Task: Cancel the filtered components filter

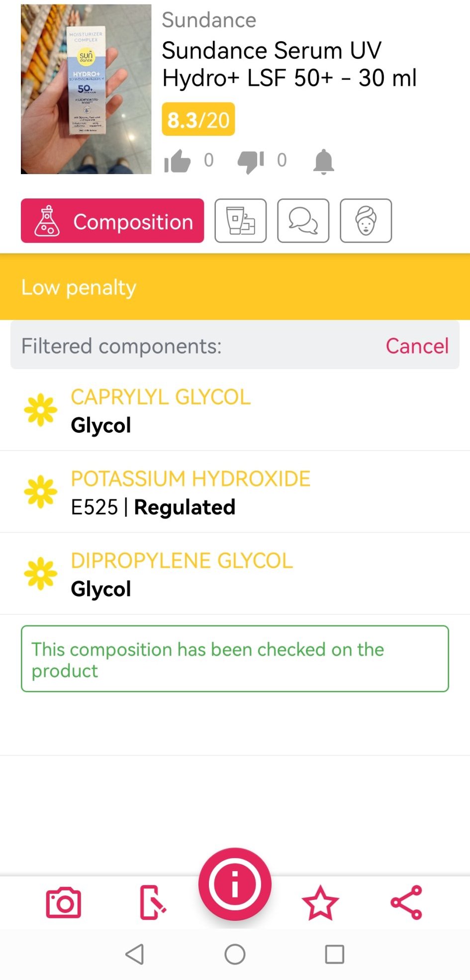Action: 417,346
